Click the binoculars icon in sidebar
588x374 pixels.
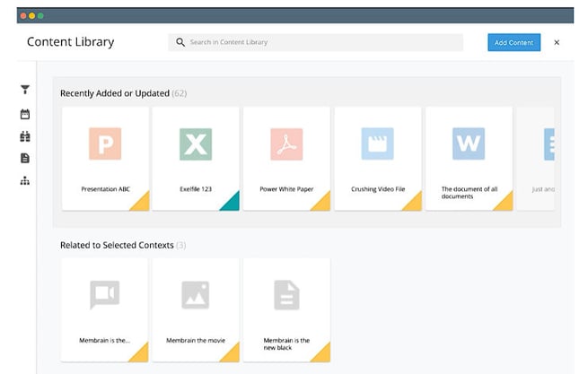coord(25,136)
